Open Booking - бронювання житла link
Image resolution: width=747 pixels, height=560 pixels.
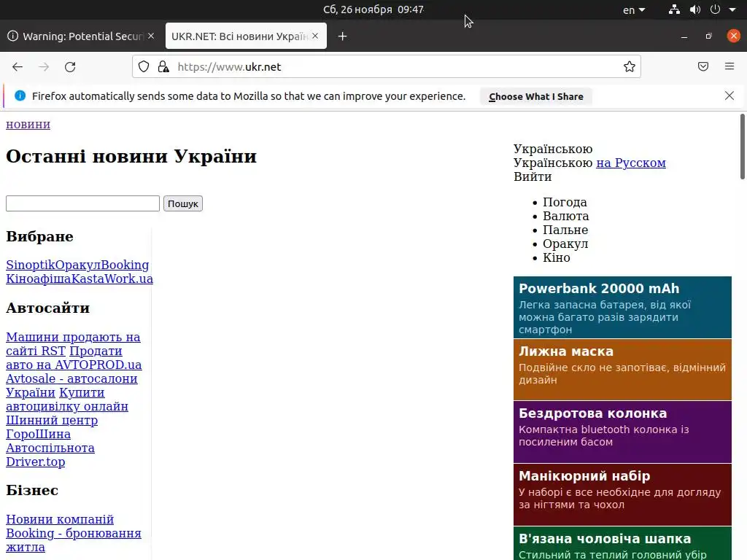point(74,540)
